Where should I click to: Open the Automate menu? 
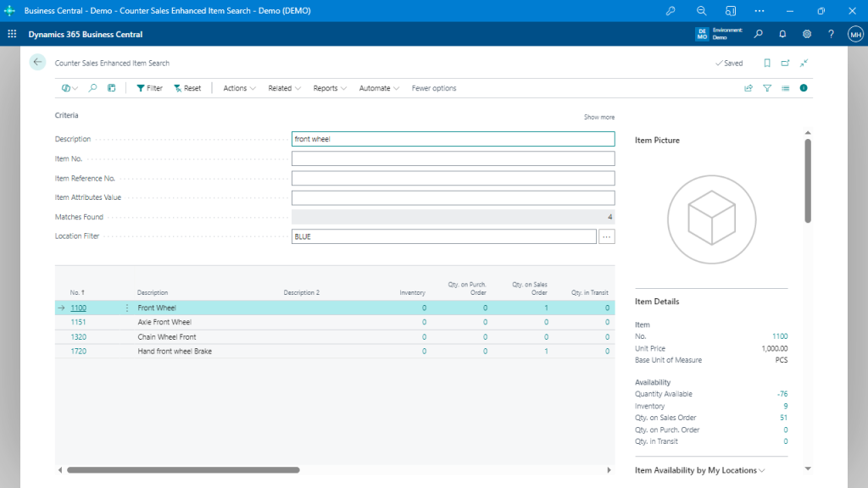coord(378,87)
